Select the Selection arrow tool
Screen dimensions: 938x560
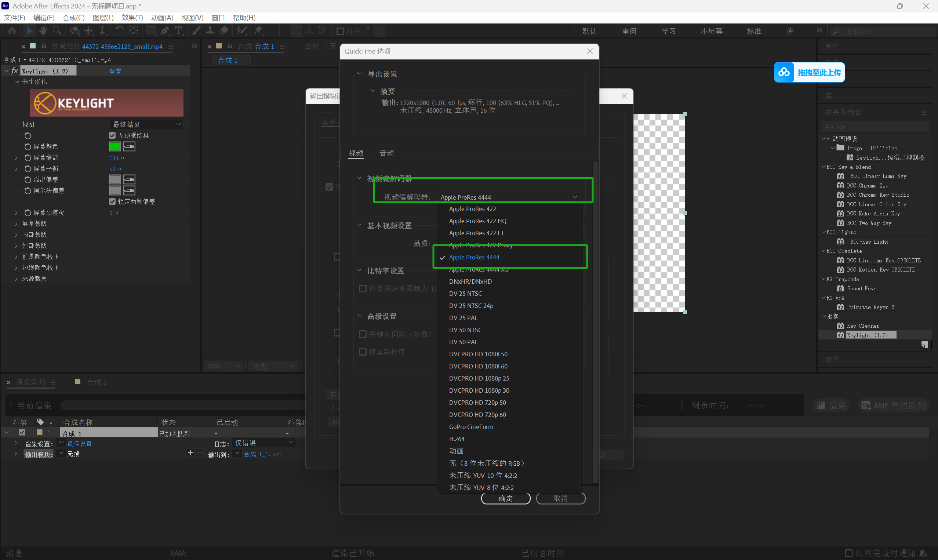[x=29, y=31]
